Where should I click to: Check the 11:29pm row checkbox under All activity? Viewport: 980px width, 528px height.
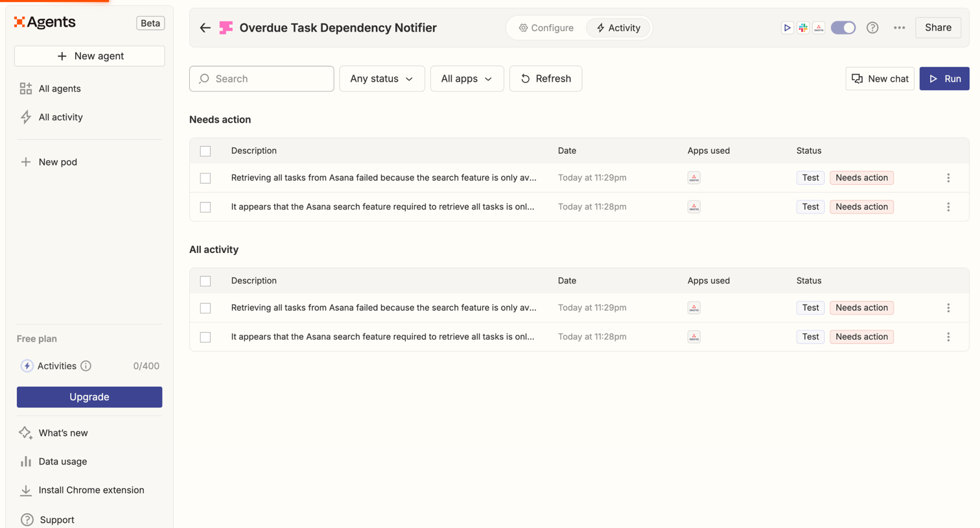205,308
